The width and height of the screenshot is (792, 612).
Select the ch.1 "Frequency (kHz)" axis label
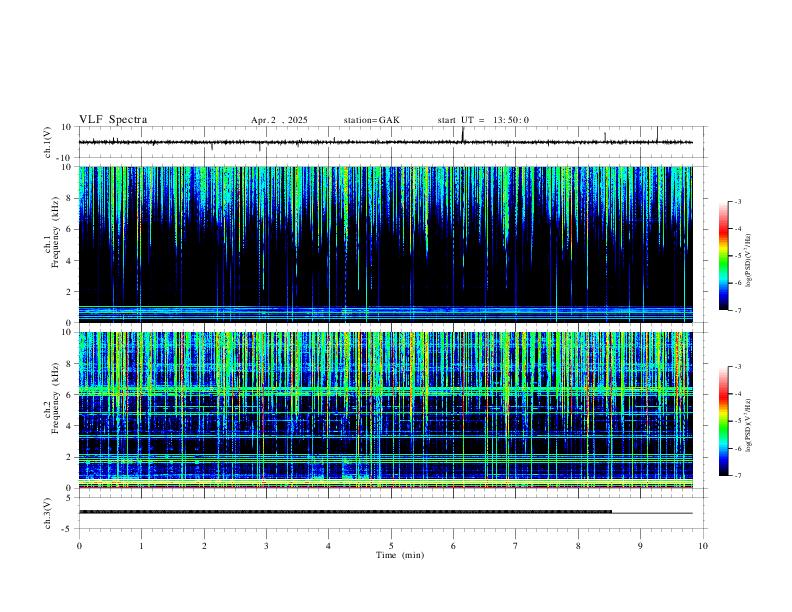[x=56, y=232]
